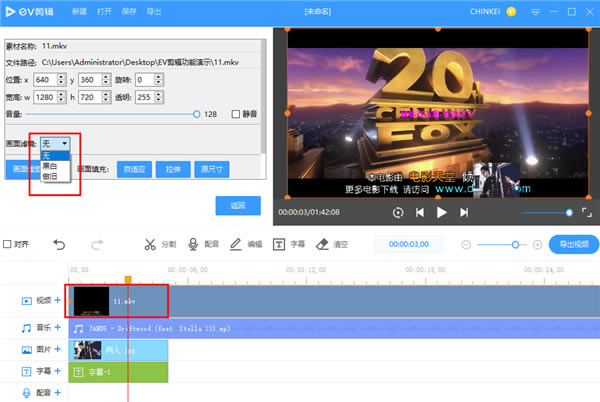The image size is (600, 402).
Task: Skip to the next frame
Action: tap(464, 212)
